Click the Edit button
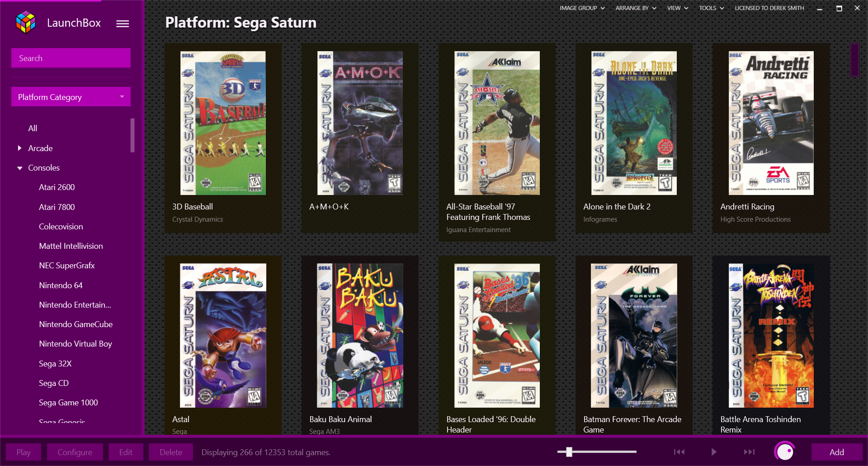The width and height of the screenshot is (868, 466). [x=126, y=452]
